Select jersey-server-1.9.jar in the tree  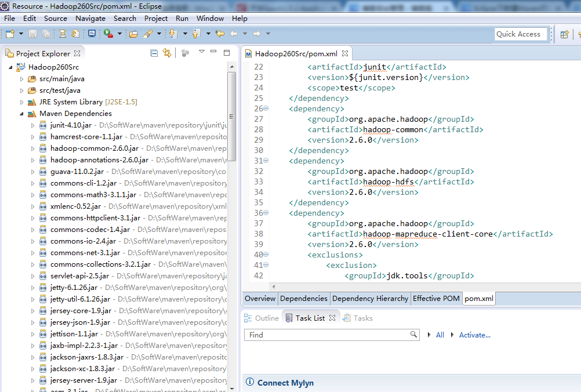[x=83, y=380]
